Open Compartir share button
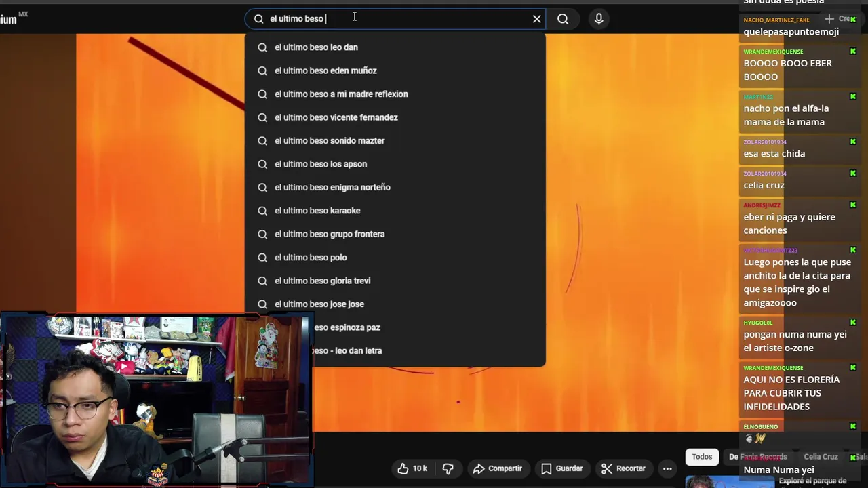 pos(498,468)
